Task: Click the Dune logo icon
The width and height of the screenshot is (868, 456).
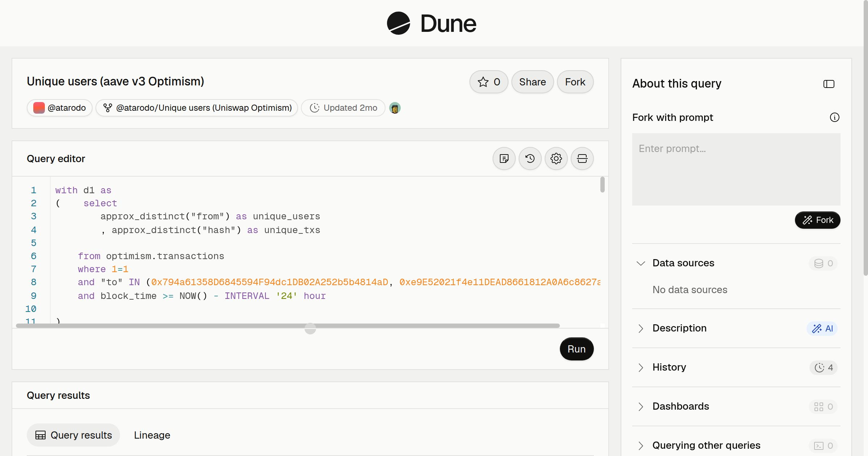Action: click(x=398, y=23)
